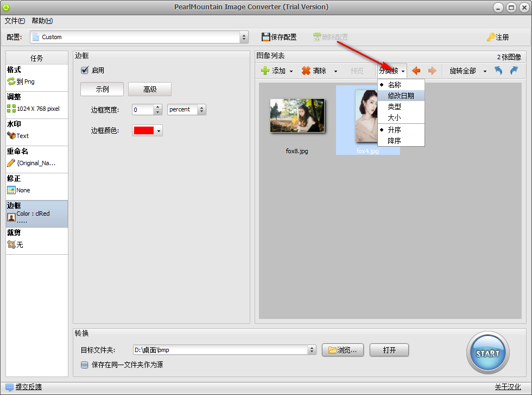Rotate clockwise with the blue curved arrow
This screenshot has height=395, width=532.
click(x=514, y=71)
